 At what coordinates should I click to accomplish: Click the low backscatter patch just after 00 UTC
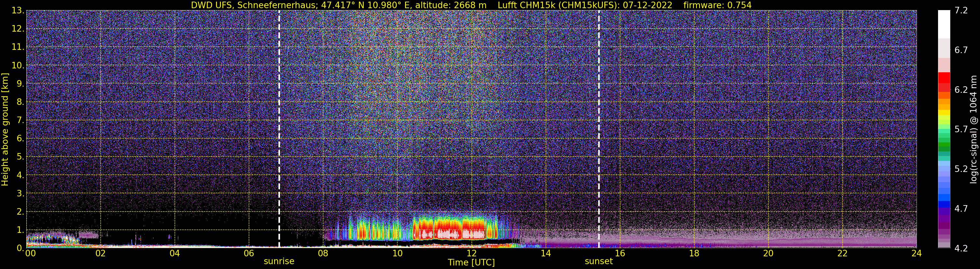pos(53,238)
